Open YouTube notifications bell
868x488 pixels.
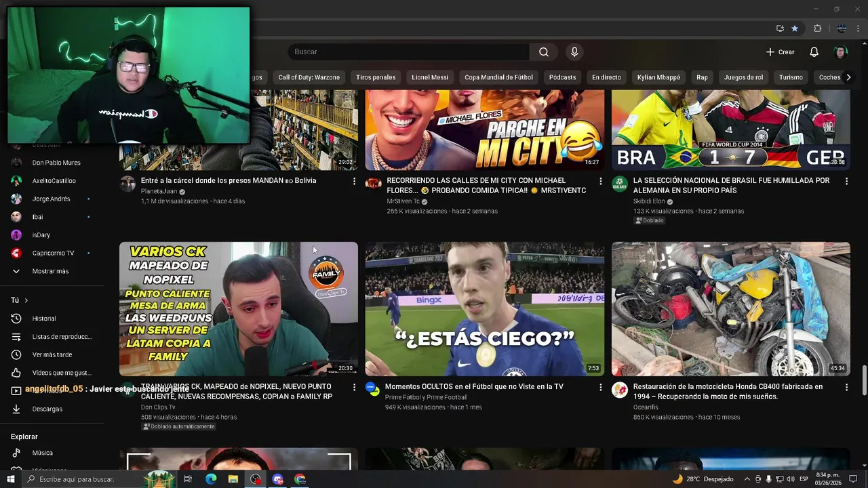[x=814, y=52]
